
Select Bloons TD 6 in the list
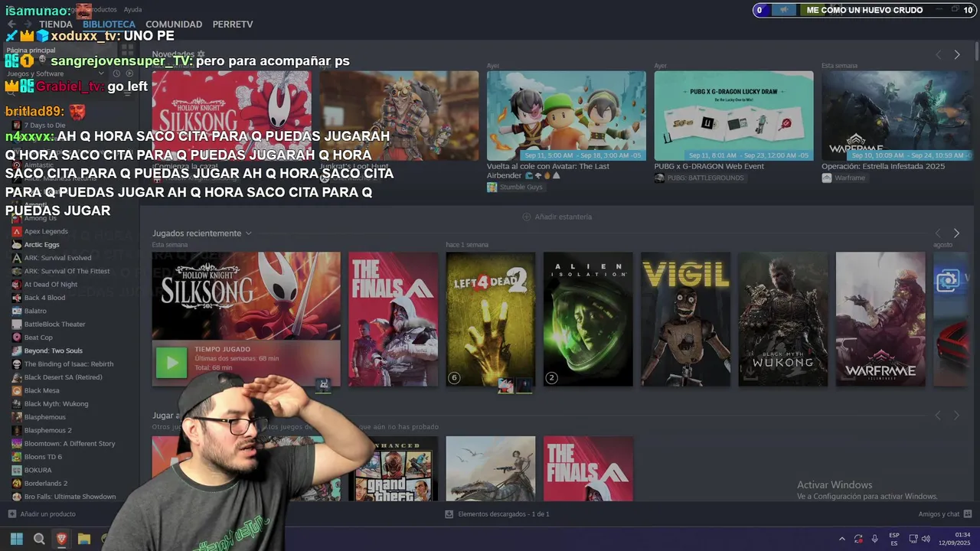[x=43, y=457]
